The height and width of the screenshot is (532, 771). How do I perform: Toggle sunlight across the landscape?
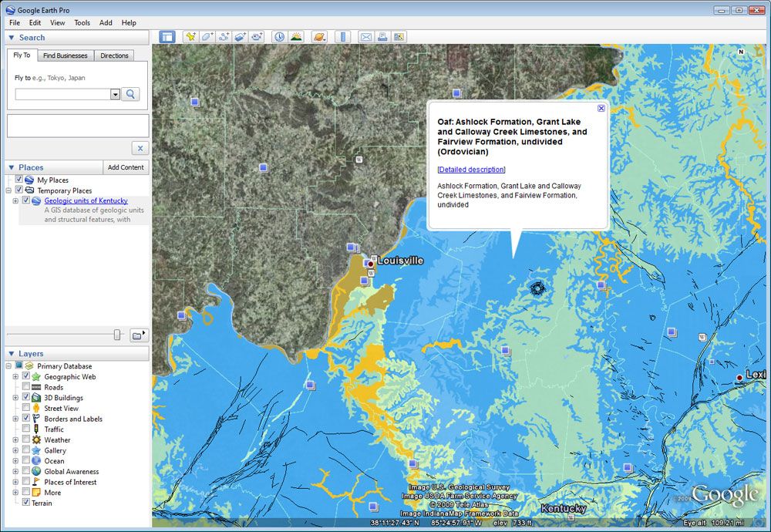coord(296,37)
